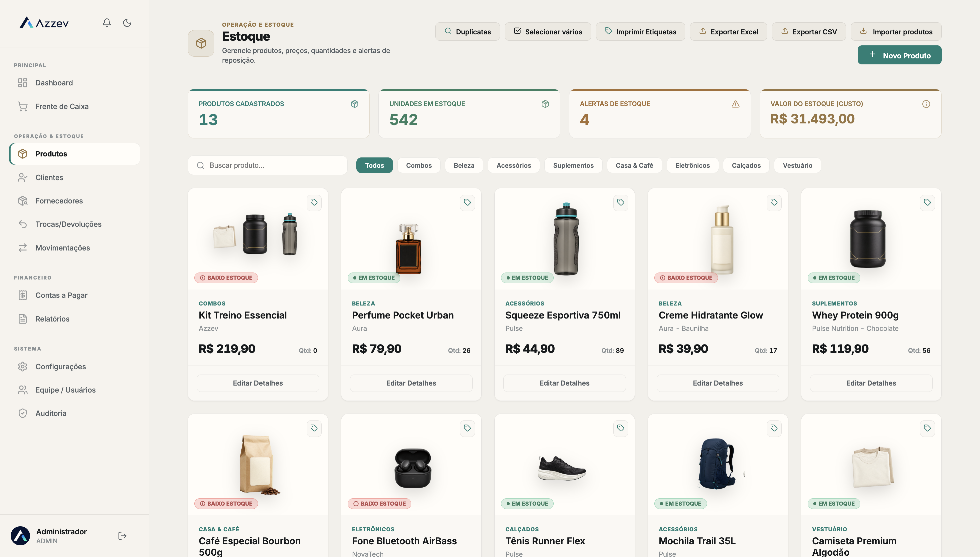
Task: Click tag icon on Squeeze Esportiva 750ml card
Action: point(620,202)
